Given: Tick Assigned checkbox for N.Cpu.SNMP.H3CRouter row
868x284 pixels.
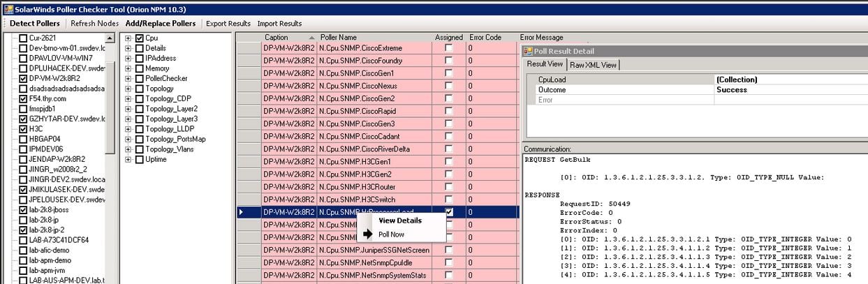Looking at the screenshot, I should coord(448,186).
